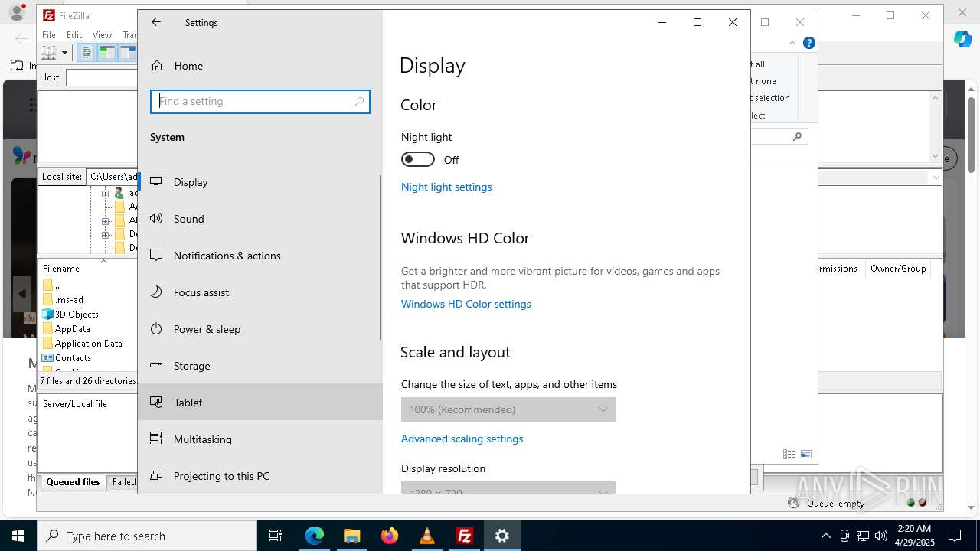The image size is (980, 551).
Task: Click the Focus assist moon icon
Action: coord(156,292)
